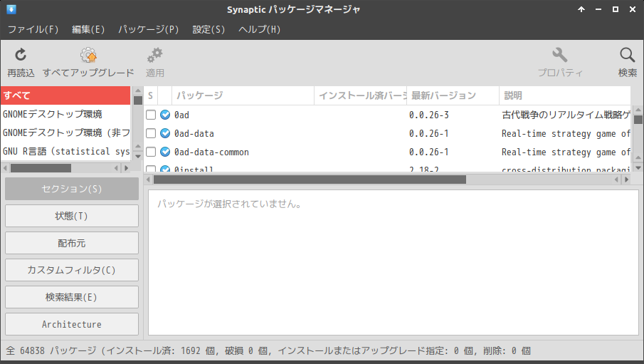The height and width of the screenshot is (364, 644).
Task: Click the status icon of 0ad package
Action: [165, 115]
